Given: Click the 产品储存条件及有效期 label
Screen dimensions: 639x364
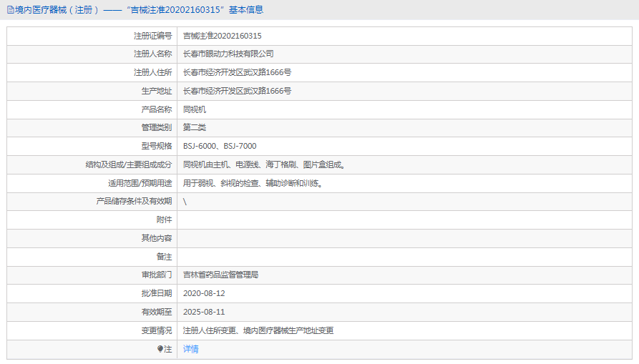Looking at the screenshot, I should coord(134,201).
